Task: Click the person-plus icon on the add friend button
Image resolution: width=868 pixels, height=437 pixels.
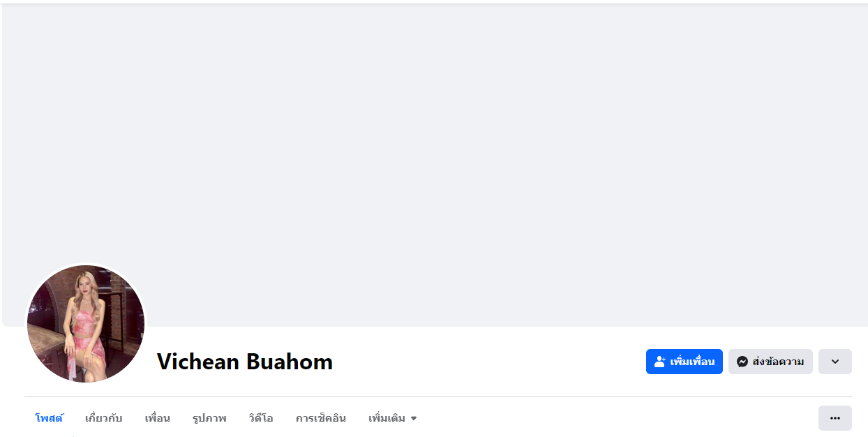Action: [x=660, y=362]
